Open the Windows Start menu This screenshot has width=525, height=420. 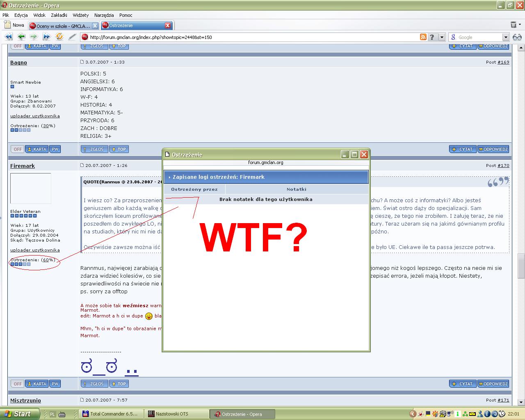coord(20,414)
